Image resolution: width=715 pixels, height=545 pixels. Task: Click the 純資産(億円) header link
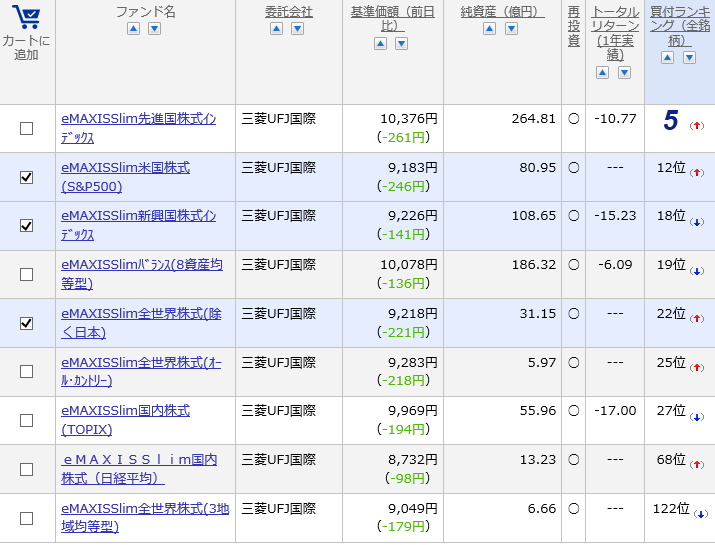point(503,12)
